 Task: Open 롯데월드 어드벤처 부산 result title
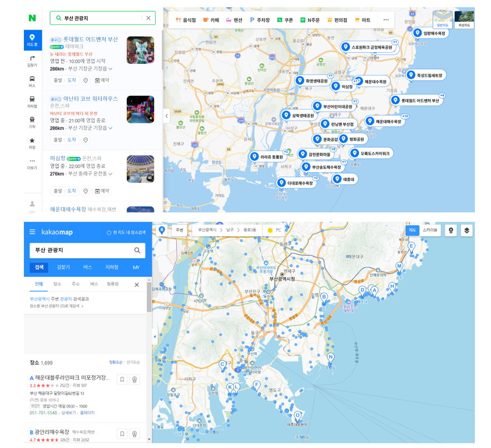pyautogui.click(x=91, y=39)
